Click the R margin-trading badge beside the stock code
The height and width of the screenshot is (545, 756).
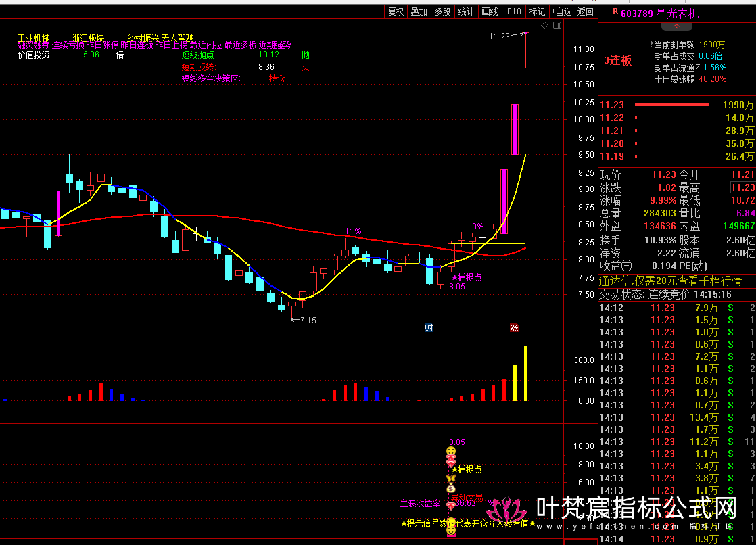[x=615, y=11]
